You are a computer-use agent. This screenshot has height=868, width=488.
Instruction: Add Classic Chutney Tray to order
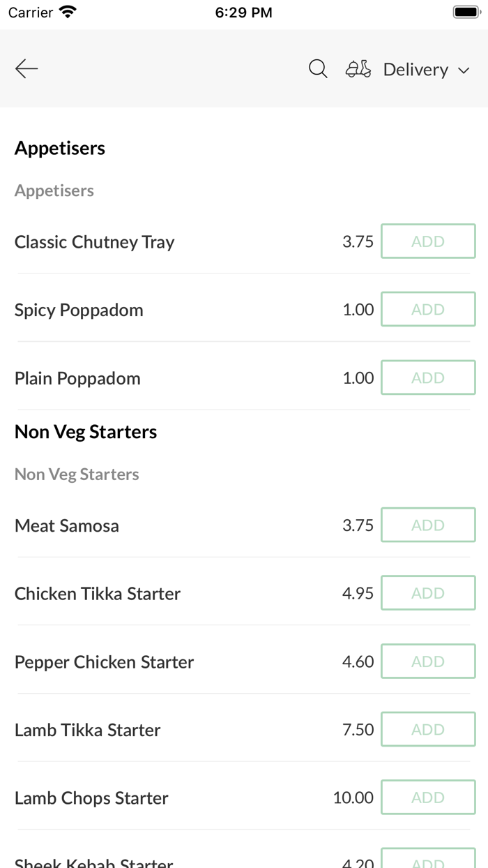pos(428,241)
